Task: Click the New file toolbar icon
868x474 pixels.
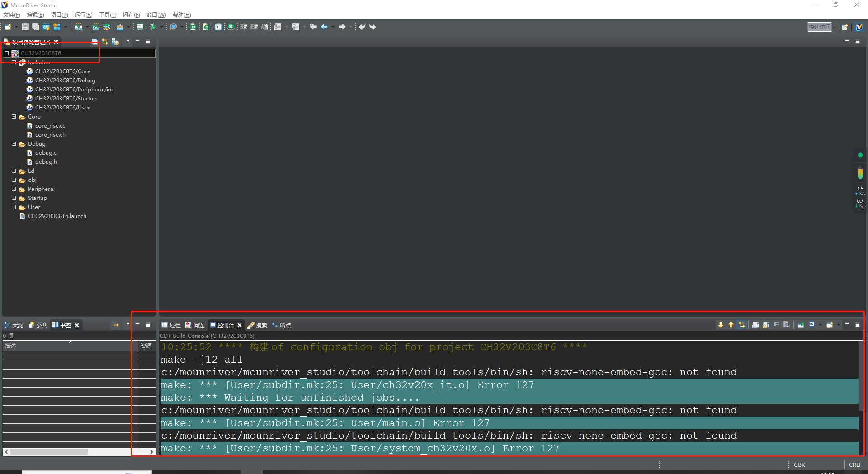Action: (x=8, y=27)
